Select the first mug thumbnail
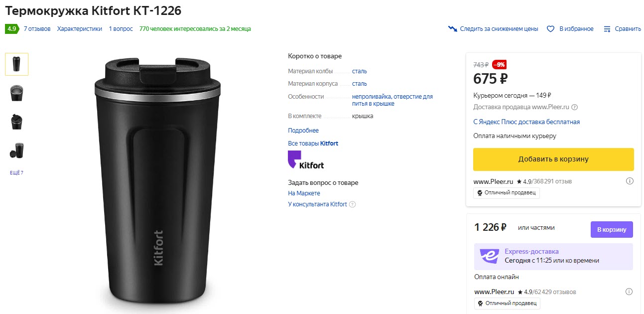Viewport: 644px width, 314px height. click(17, 64)
